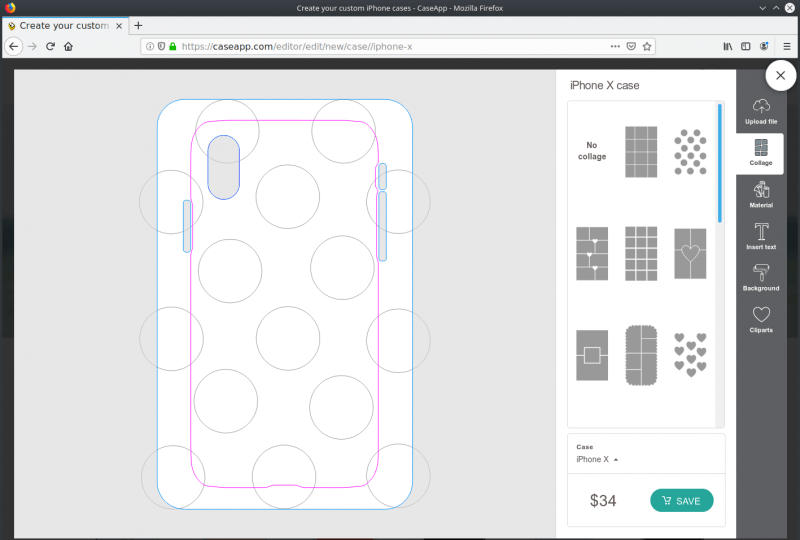The width and height of the screenshot is (800, 540).
Task: Show site information icon
Action: (149, 46)
